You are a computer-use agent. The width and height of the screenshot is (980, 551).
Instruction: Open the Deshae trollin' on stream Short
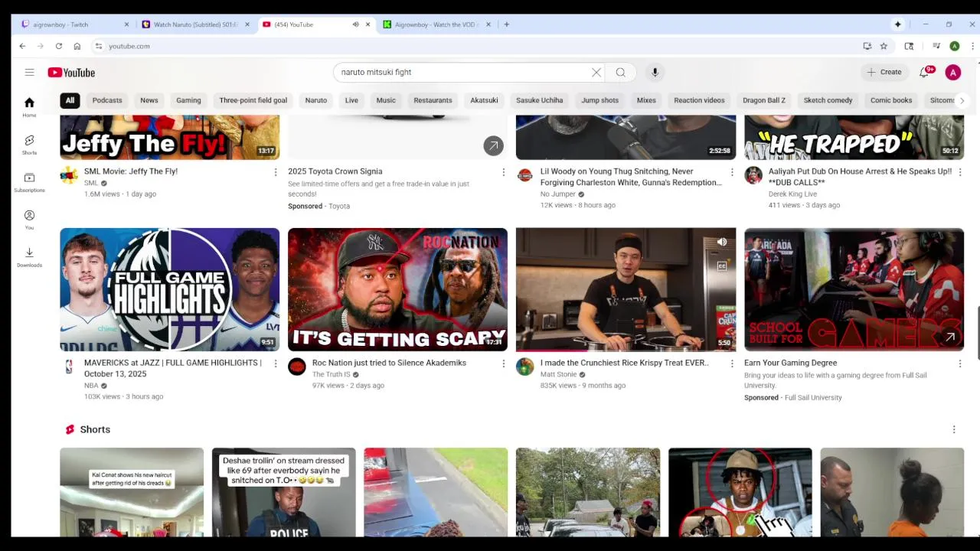(x=284, y=491)
